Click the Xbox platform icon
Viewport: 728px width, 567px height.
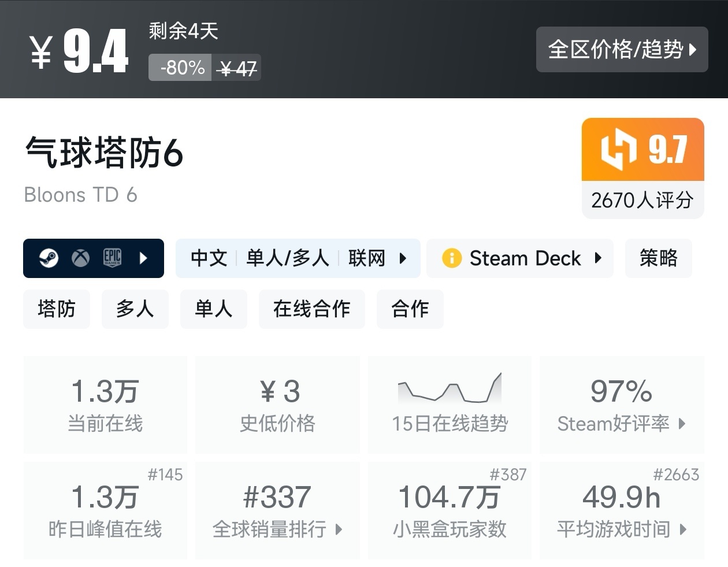[x=80, y=258]
